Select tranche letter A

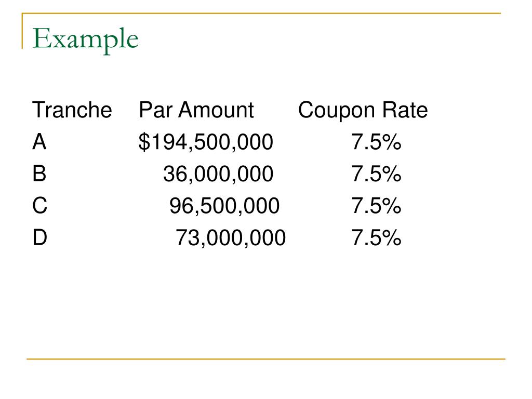(x=39, y=142)
